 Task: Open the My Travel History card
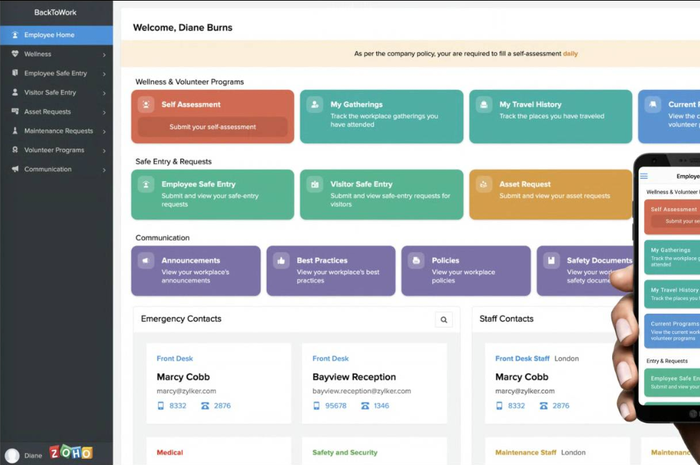[x=550, y=116]
